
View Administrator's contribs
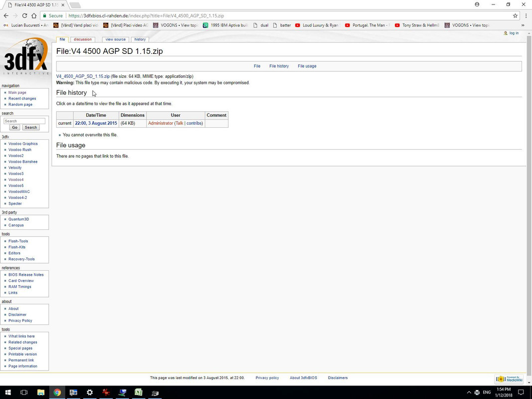tap(194, 123)
